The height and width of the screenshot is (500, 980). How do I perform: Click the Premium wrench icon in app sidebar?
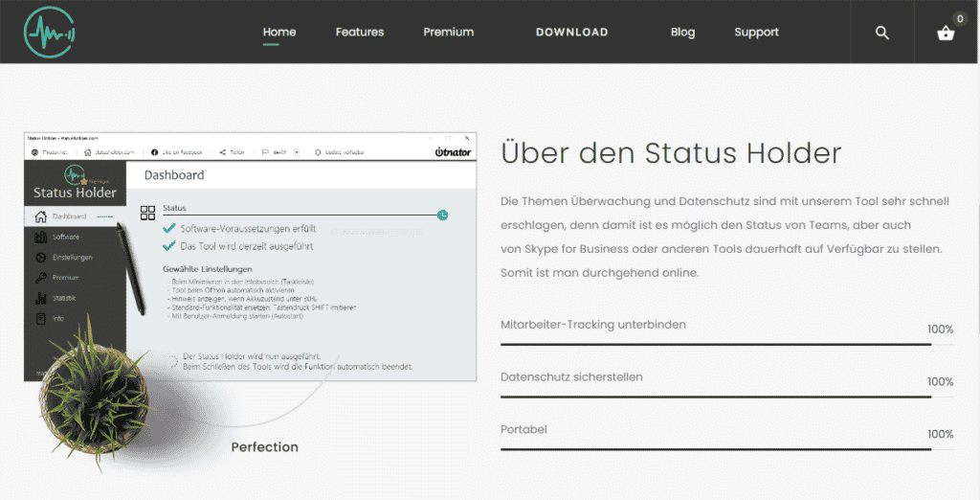click(x=40, y=277)
